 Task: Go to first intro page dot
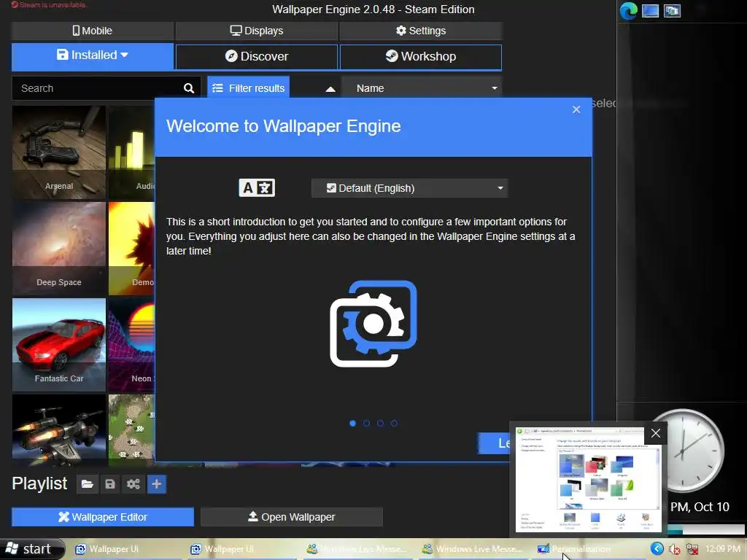pos(352,423)
